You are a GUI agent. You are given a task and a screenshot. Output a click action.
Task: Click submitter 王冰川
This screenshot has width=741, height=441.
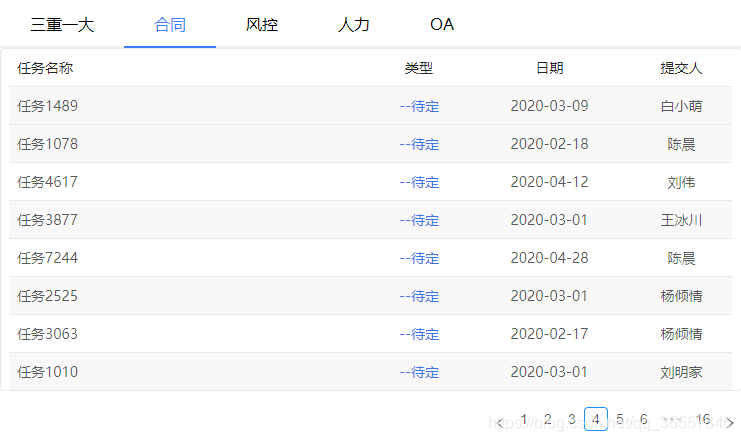coord(681,220)
